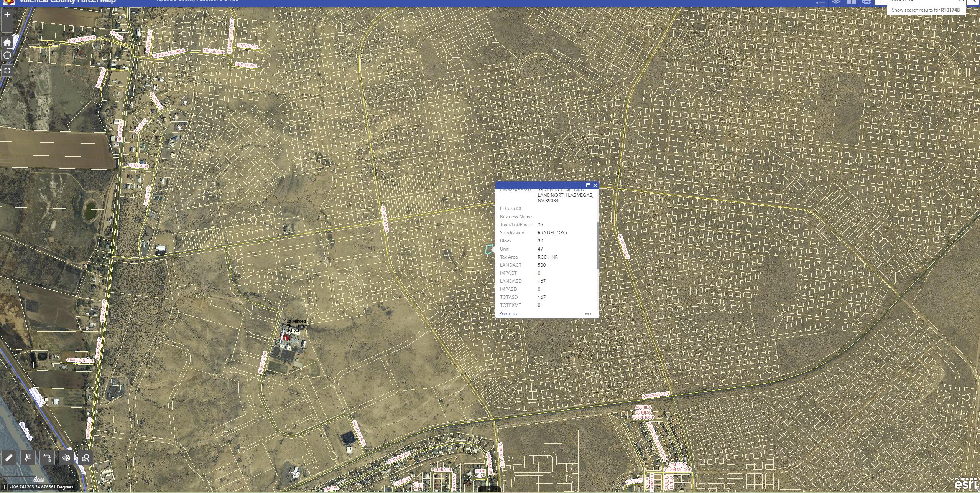
Task: Click the CALLE DE CHAMISA LOOP label
Action: click(x=678, y=467)
